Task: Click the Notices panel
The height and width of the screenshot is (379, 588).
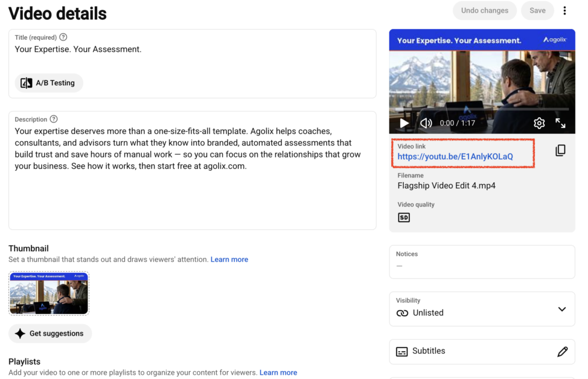Action: pyautogui.click(x=482, y=262)
